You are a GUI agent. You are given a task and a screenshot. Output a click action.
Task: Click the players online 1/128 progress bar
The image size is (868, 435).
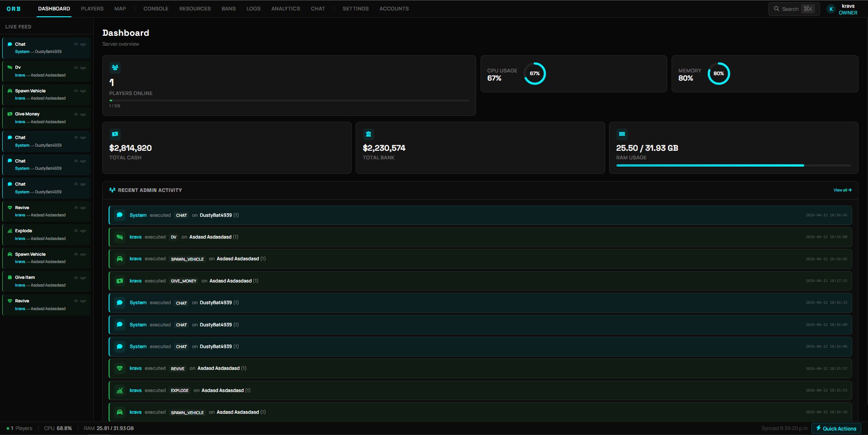pyautogui.click(x=289, y=100)
